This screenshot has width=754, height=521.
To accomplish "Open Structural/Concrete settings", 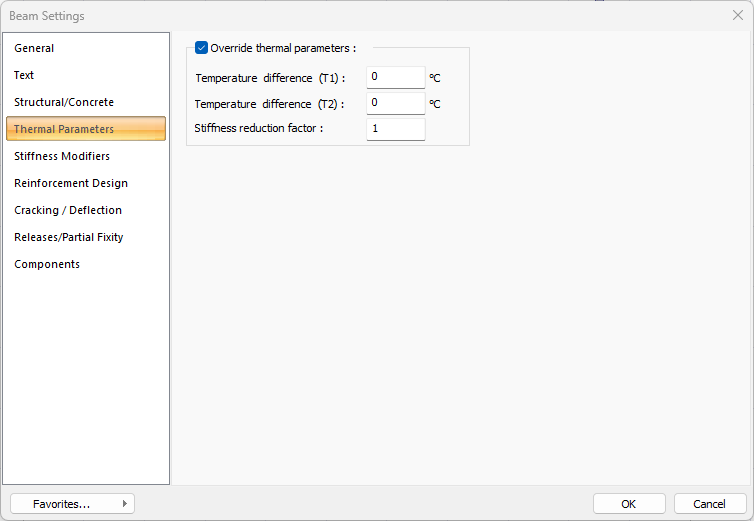I will [64, 102].
